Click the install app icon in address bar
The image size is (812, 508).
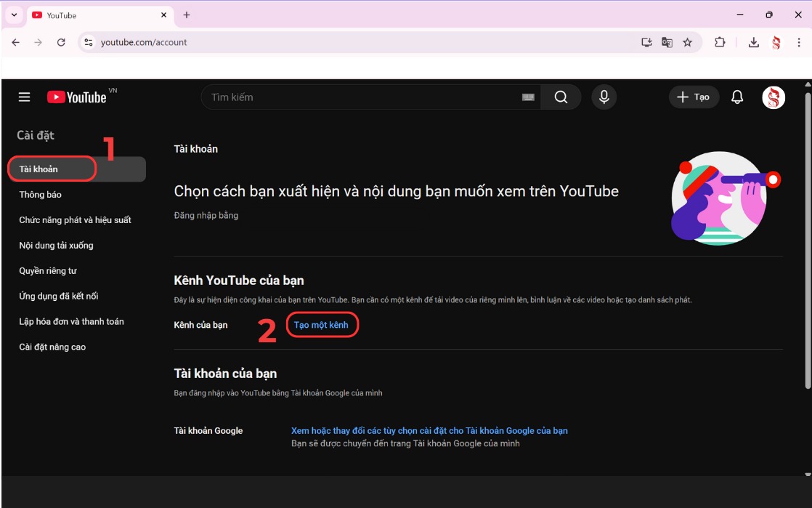pyautogui.click(x=646, y=42)
